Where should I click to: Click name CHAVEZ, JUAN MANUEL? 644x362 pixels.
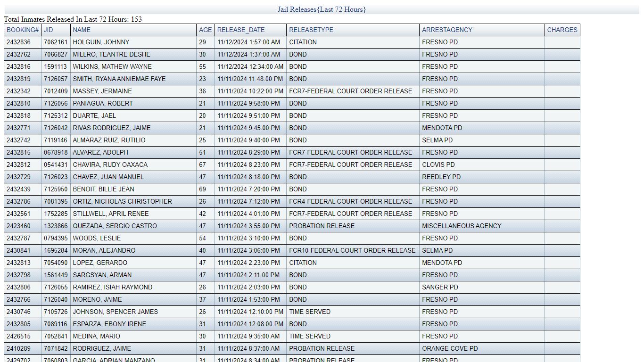pos(108,177)
